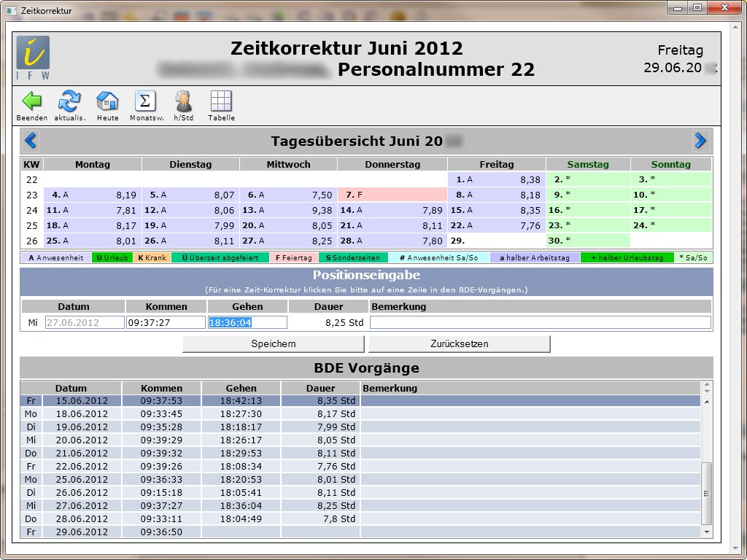Image resolution: width=747 pixels, height=560 pixels.
Task: Select the 26.06.2012 row in BDE Vorgänge
Action: click(190, 493)
